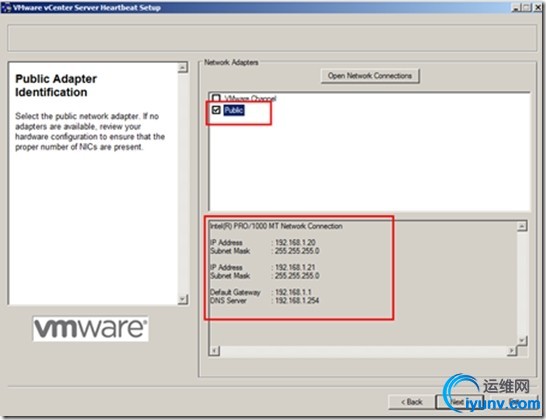Viewport: 546px width, 420px height.
Task: Check the VMware Channel adapter checkbox
Action: coord(216,98)
